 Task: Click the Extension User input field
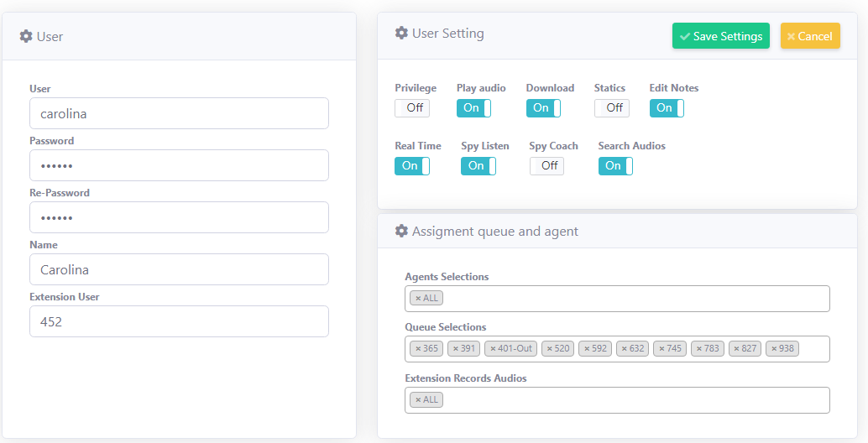point(179,321)
